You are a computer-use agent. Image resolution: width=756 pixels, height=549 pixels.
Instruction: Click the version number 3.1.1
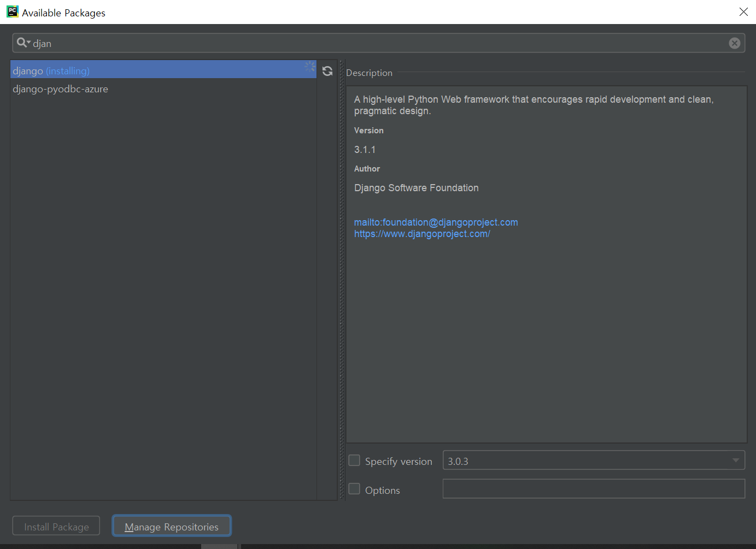[365, 150]
